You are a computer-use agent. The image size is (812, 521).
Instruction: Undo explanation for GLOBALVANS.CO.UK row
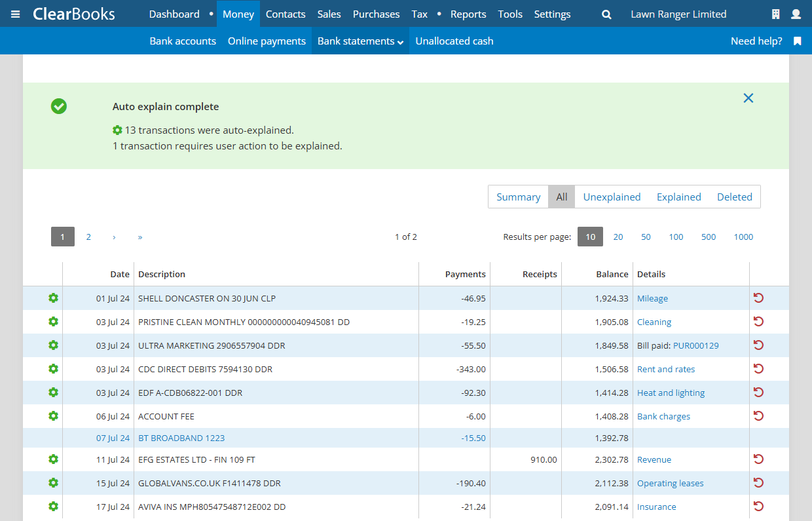758,483
